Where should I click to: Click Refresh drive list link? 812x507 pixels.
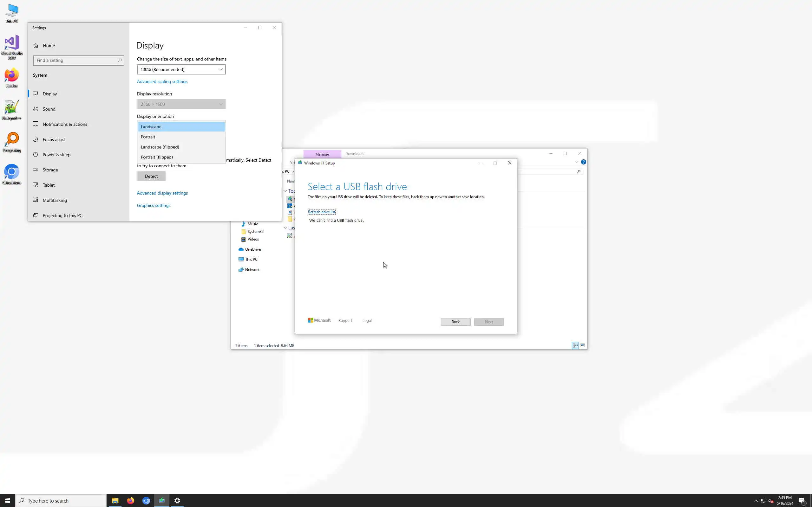[x=321, y=212]
